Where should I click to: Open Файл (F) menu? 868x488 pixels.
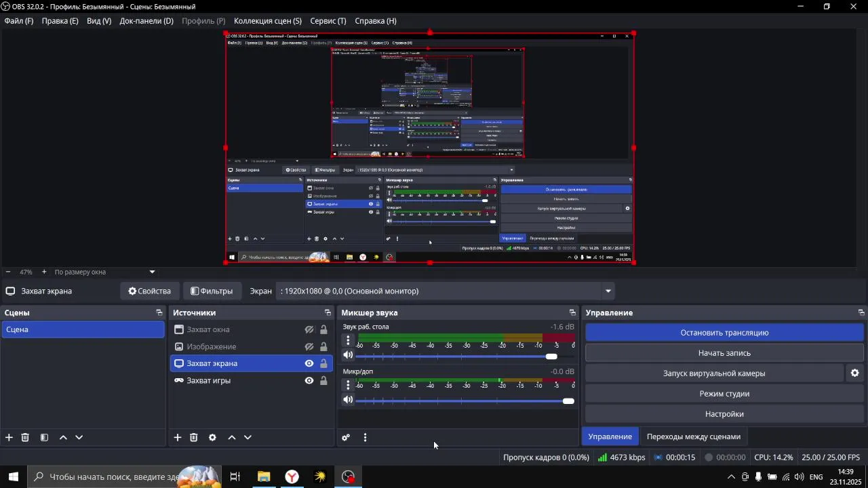(19, 21)
